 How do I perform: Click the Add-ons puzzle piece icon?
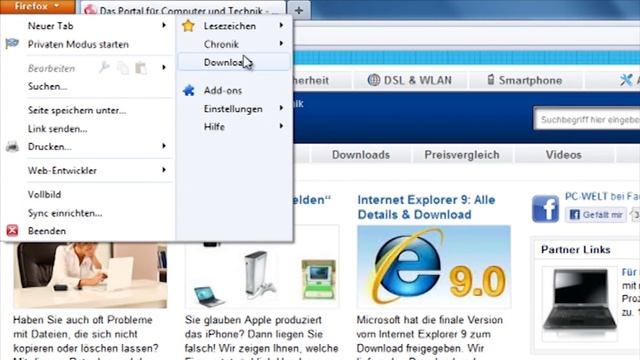pos(189,90)
